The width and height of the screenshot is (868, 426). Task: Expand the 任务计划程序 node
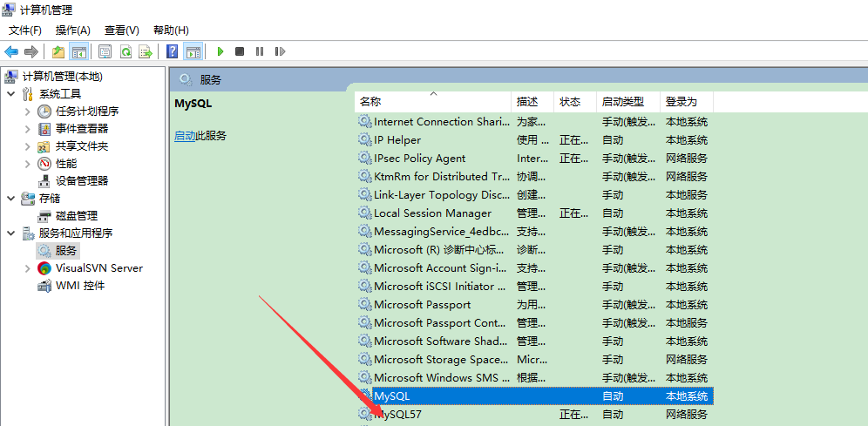pos(28,112)
